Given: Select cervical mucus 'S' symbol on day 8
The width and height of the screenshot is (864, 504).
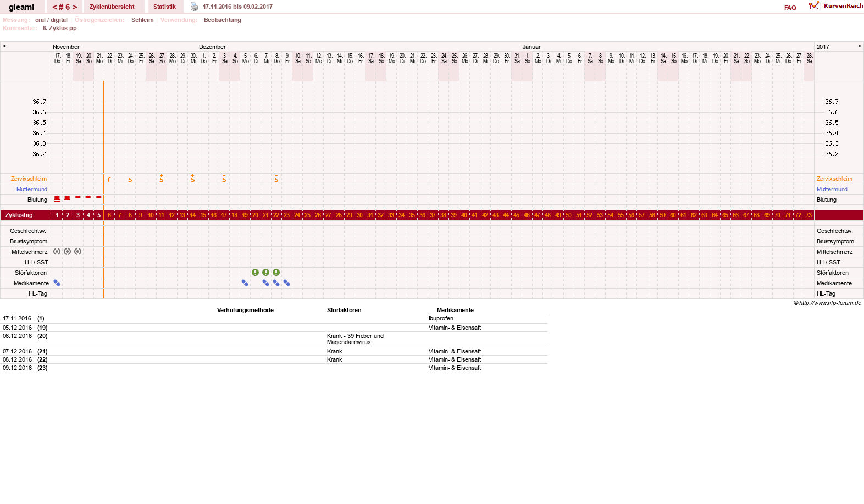Looking at the screenshot, I should pyautogui.click(x=130, y=180).
